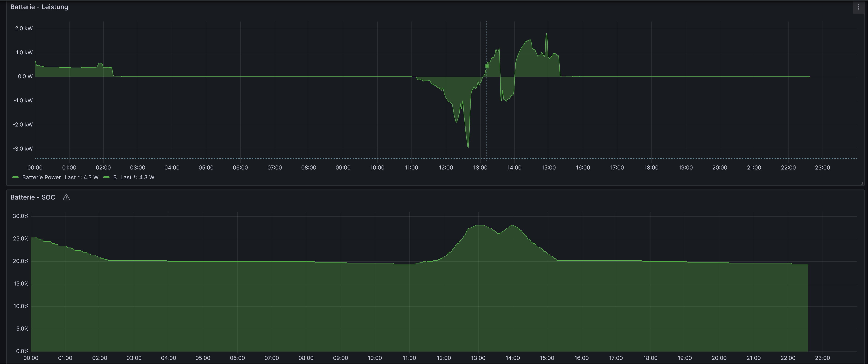Toggle visibility of series B in the legend

pyautogui.click(x=115, y=177)
